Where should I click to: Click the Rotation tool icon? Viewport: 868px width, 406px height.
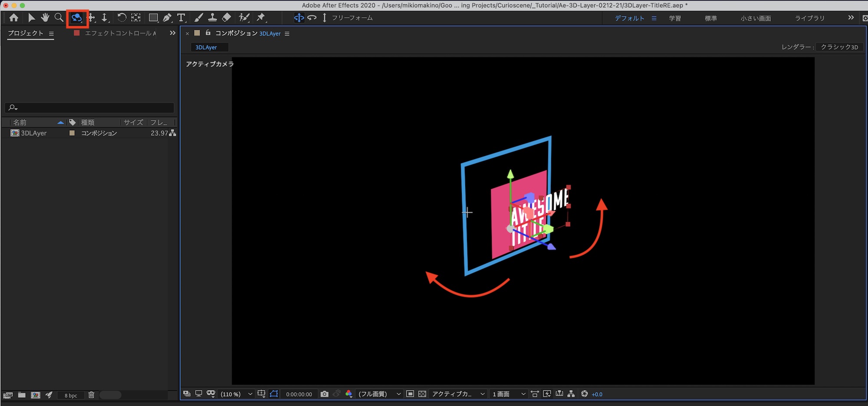pyautogui.click(x=122, y=18)
